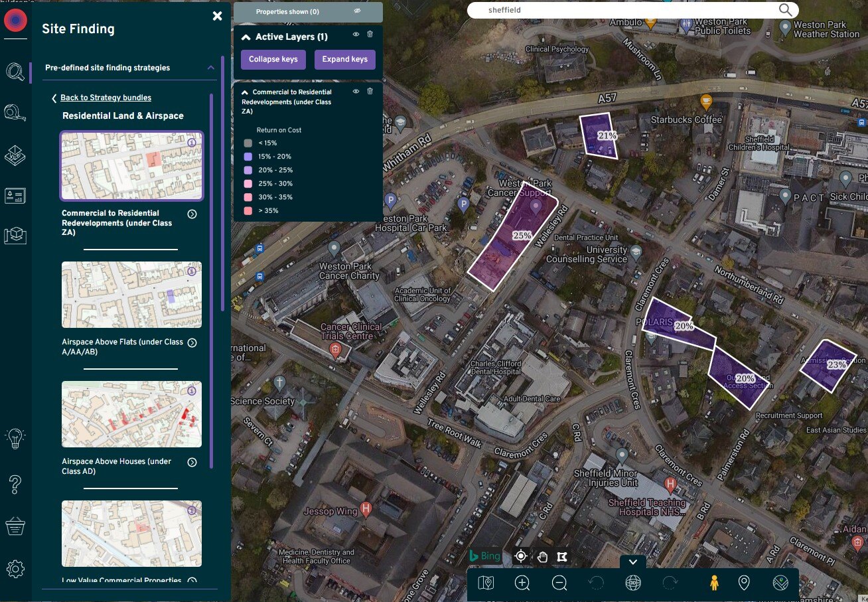The image size is (868, 602).
Task: Click the 25% - 30% pink legend swatch
Action: pos(247,183)
